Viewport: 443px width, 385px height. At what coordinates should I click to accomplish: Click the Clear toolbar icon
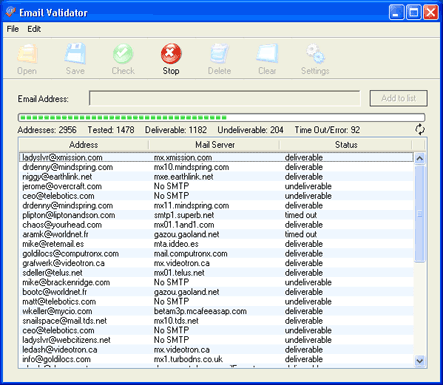pyautogui.click(x=267, y=53)
